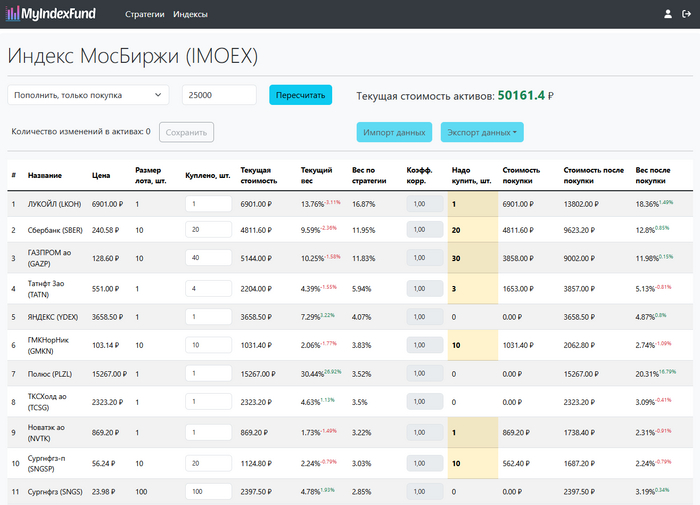Expand the 'Пополнить, только покупка' dropdown

pyautogui.click(x=88, y=95)
